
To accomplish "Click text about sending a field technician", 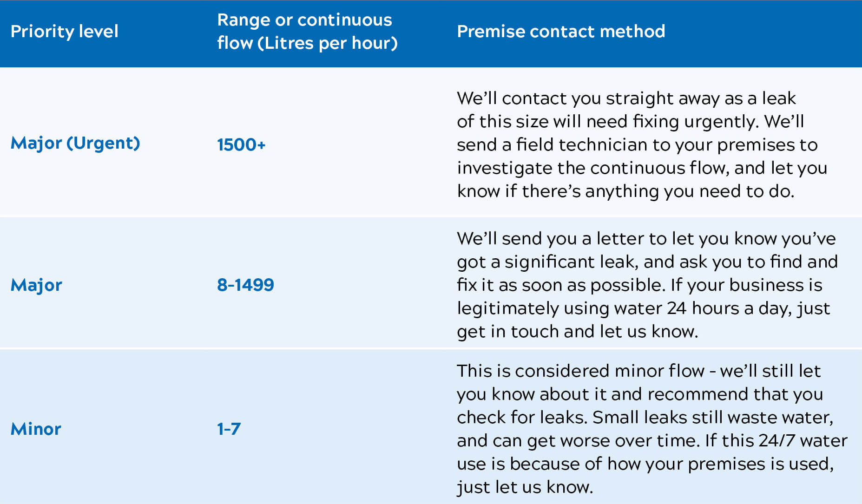I will tap(637, 145).
